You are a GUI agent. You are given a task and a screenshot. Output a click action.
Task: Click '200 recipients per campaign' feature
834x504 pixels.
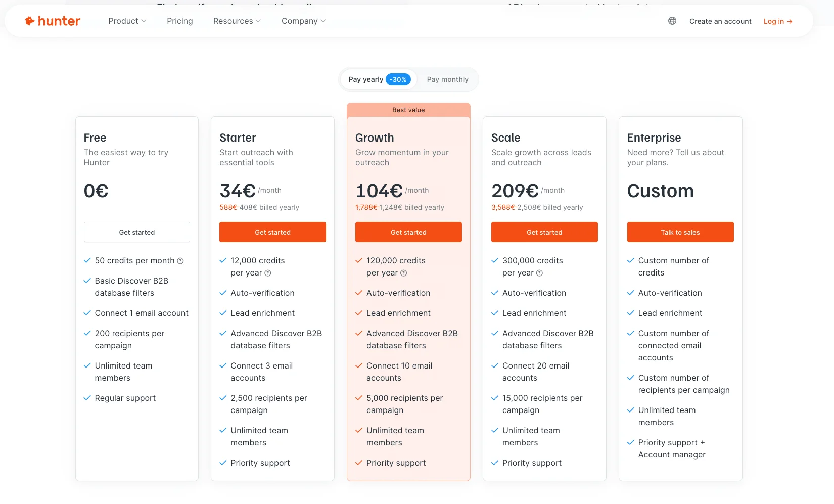pos(129,339)
